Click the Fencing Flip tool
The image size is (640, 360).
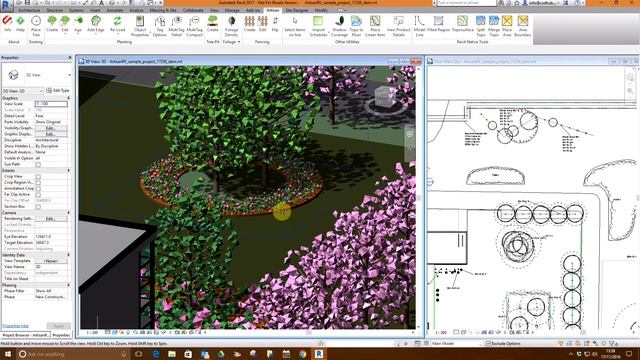pos(275,24)
